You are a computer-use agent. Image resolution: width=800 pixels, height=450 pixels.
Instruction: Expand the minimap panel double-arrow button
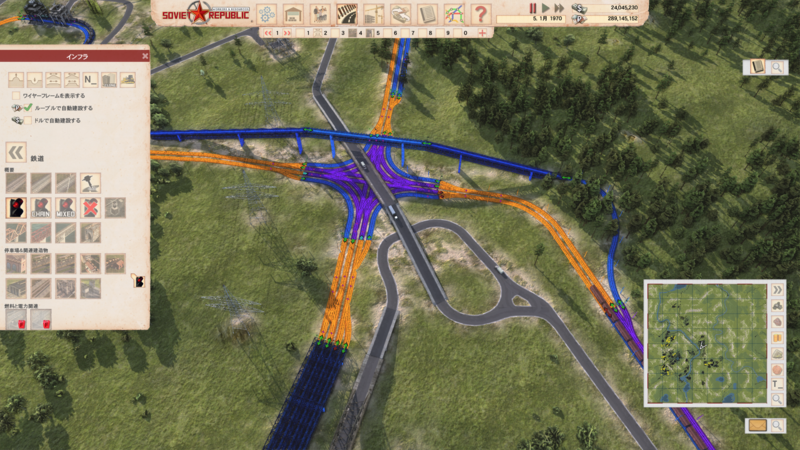point(777,291)
